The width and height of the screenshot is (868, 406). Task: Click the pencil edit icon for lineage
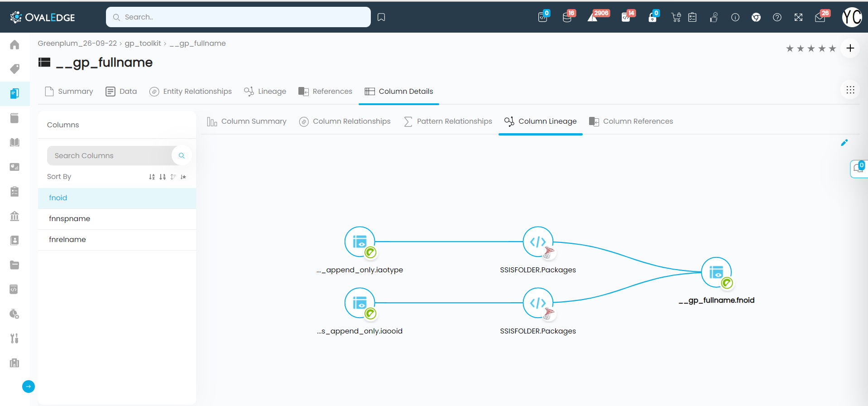[844, 143]
